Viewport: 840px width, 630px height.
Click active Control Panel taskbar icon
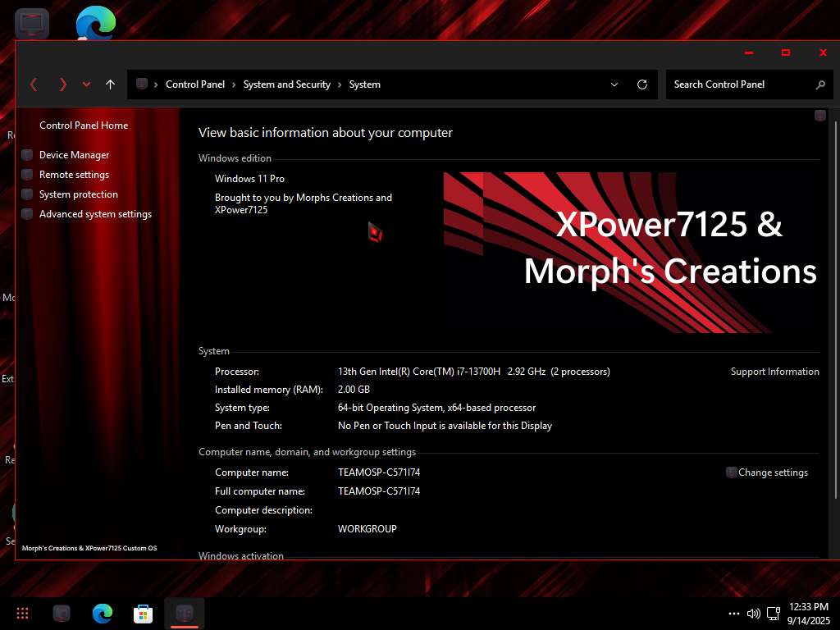point(185,614)
